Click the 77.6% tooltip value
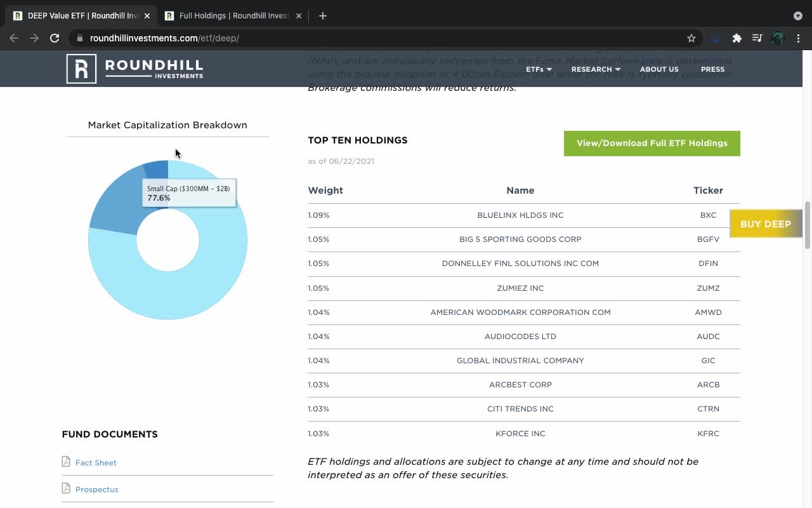The image size is (812, 508). click(x=159, y=198)
